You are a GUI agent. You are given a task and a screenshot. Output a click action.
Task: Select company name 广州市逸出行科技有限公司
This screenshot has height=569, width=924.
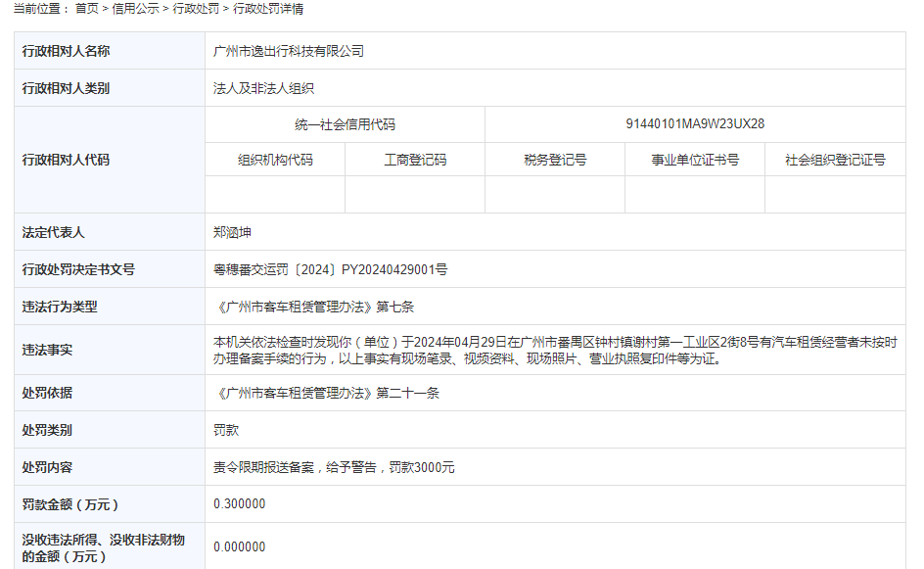289,51
